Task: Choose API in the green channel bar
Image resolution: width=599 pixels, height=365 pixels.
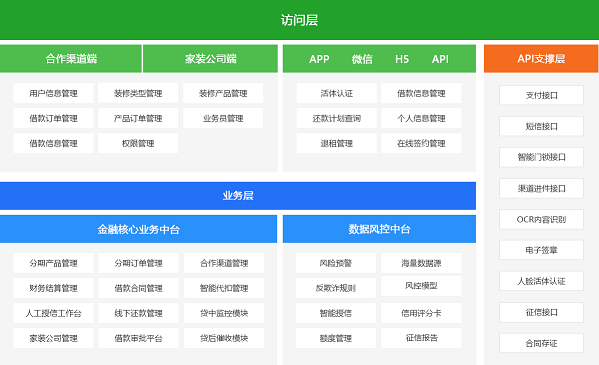Action: click(x=440, y=59)
